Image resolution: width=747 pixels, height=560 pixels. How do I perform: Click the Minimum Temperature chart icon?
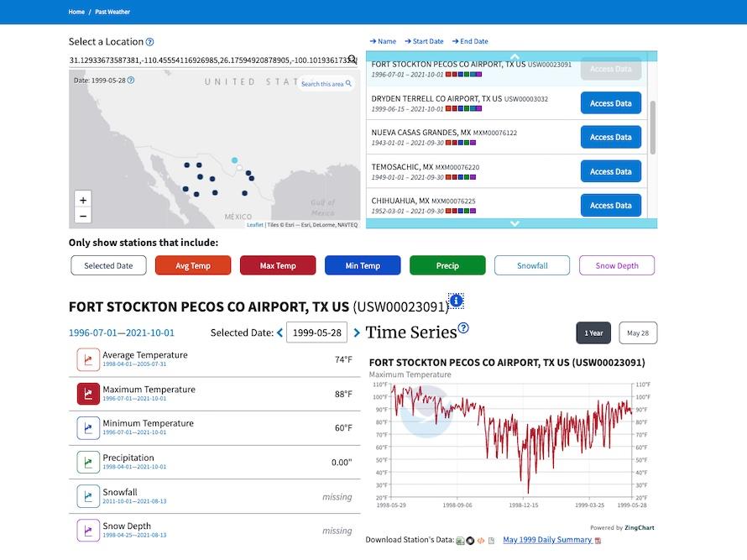(x=87, y=428)
